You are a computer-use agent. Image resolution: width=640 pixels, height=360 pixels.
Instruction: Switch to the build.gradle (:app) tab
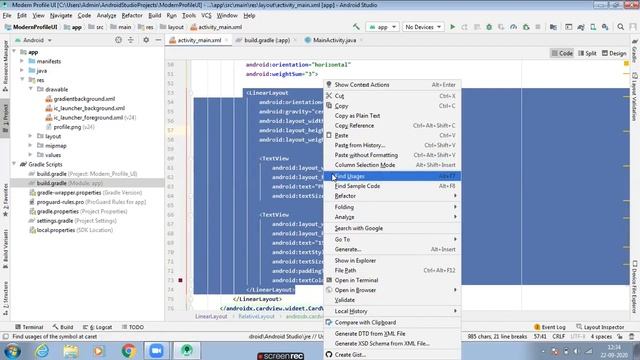coord(267,40)
